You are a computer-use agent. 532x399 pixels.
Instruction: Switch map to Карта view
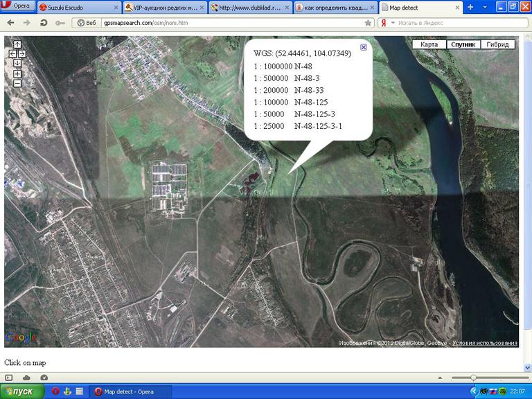[x=429, y=44]
